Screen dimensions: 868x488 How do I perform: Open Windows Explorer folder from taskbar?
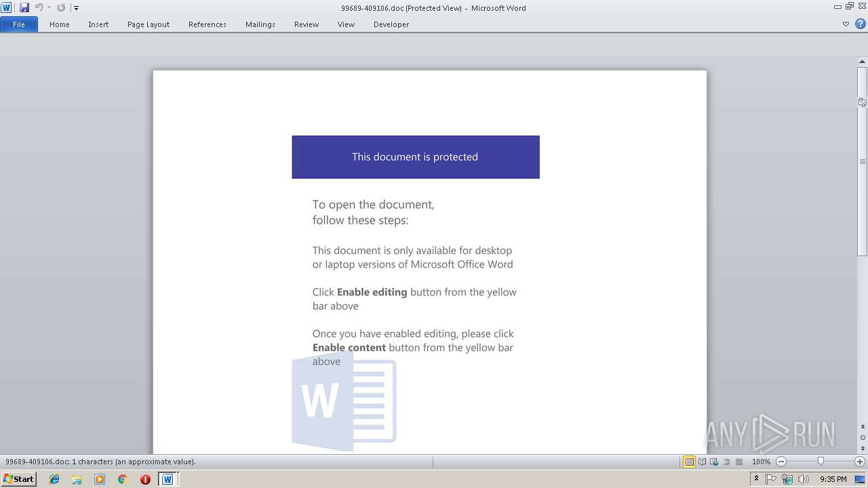[x=77, y=479]
